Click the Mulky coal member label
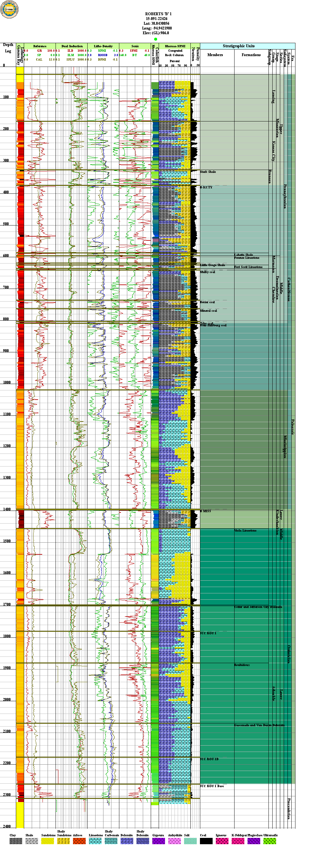This screenshot has height=868, width=311. [x=208, y=272]
